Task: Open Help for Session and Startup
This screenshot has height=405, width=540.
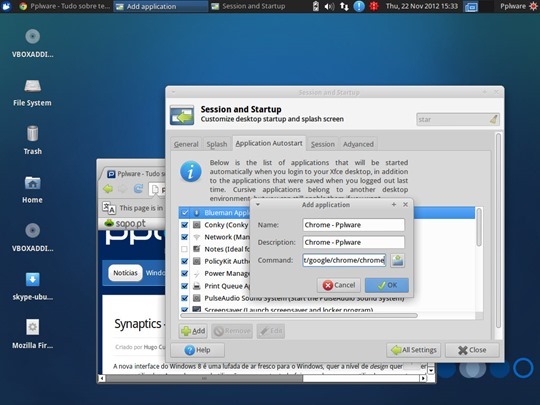Action: point(198,350)
